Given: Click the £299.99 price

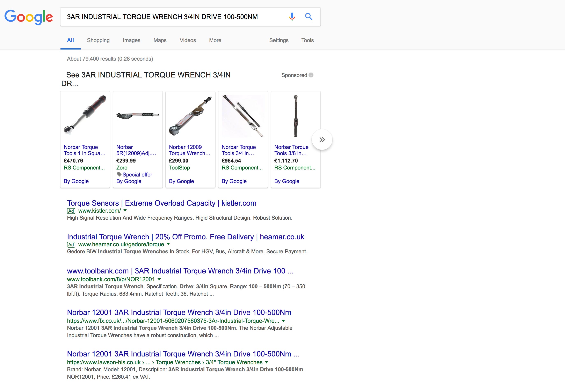Looking at the screenshot, I should pyautogui.click(x=126, y=161).
